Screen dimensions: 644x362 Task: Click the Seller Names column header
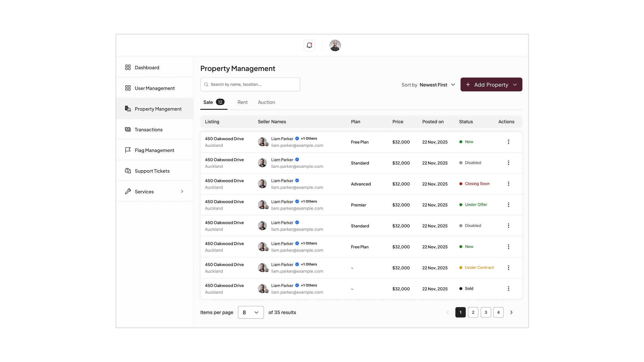tap(272, 122)
